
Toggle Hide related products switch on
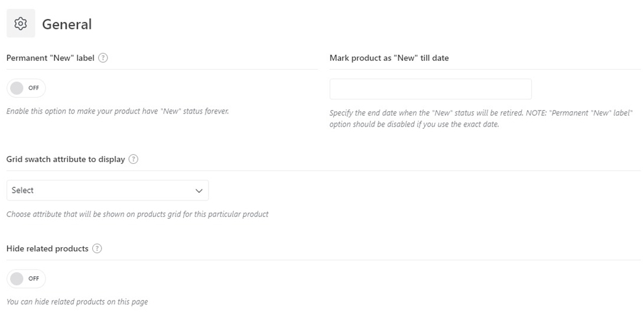(x=25, y=279)
